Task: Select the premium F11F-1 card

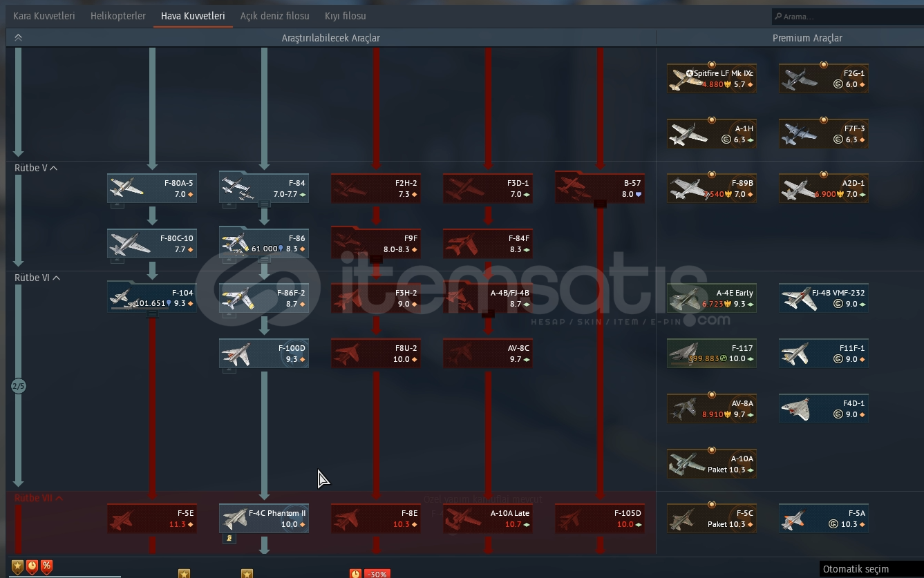Action: tap(824, 353)
